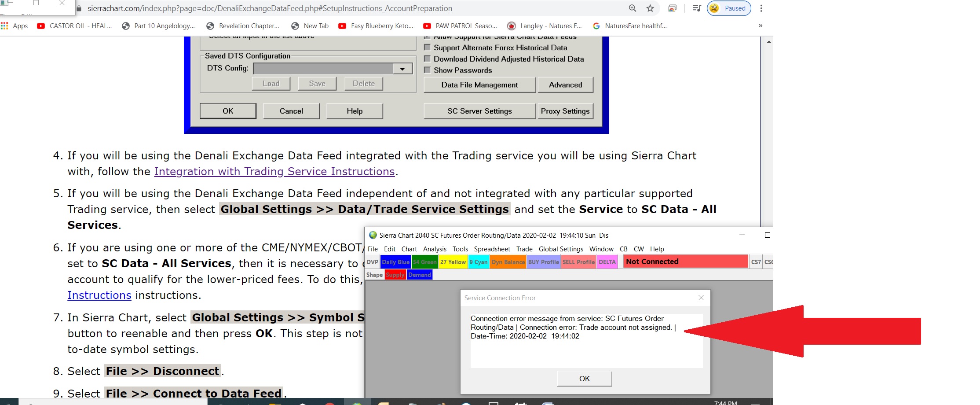980x405 pixels.
Task: Click the Proxy Settings button
Action: point(565,111)
